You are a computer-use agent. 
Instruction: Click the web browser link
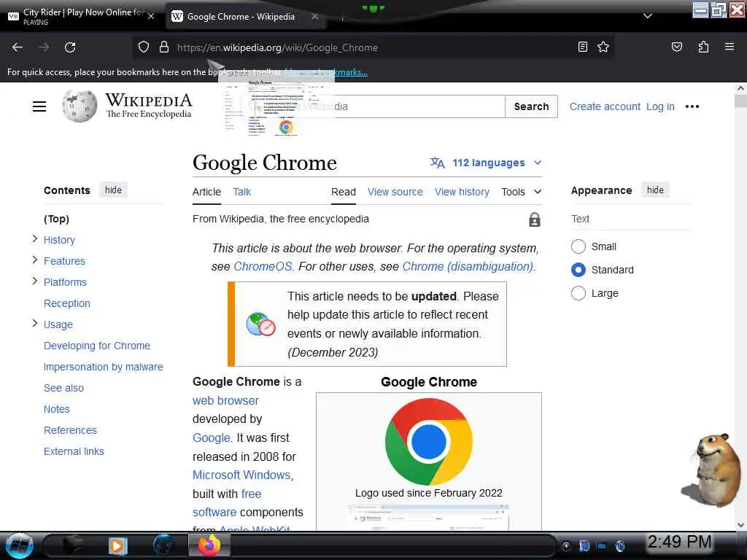pos(225,400)
